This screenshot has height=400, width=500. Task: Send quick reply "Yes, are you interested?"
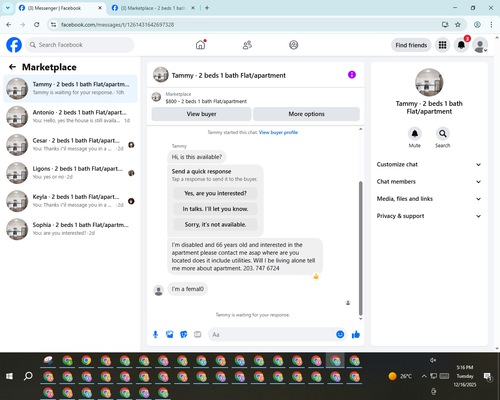[x=215, y=193]
